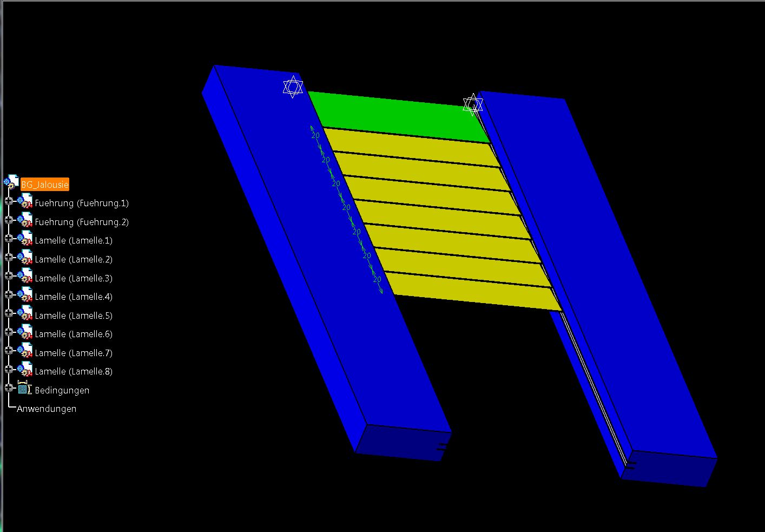The image size is (765, 532).
Task: Click the Bedingungen constraints icon
Action: point(25,388)
